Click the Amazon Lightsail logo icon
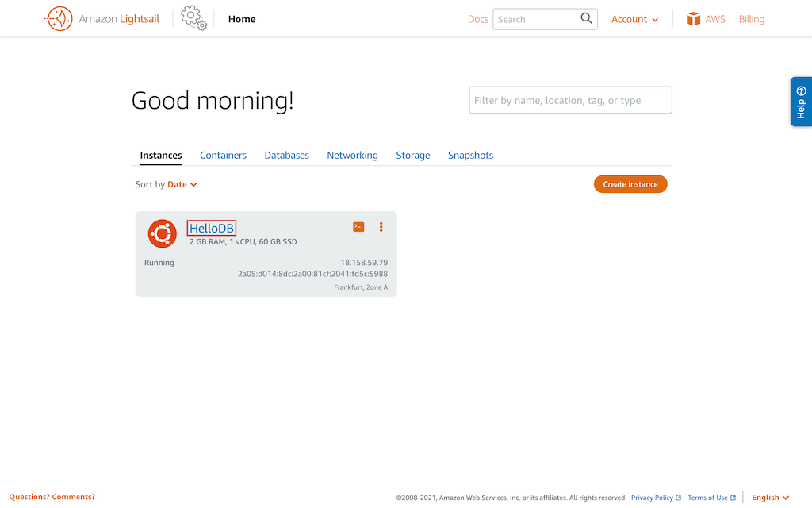Image resolution: width=812 pixels, height=508 pixels. [58, 19]
